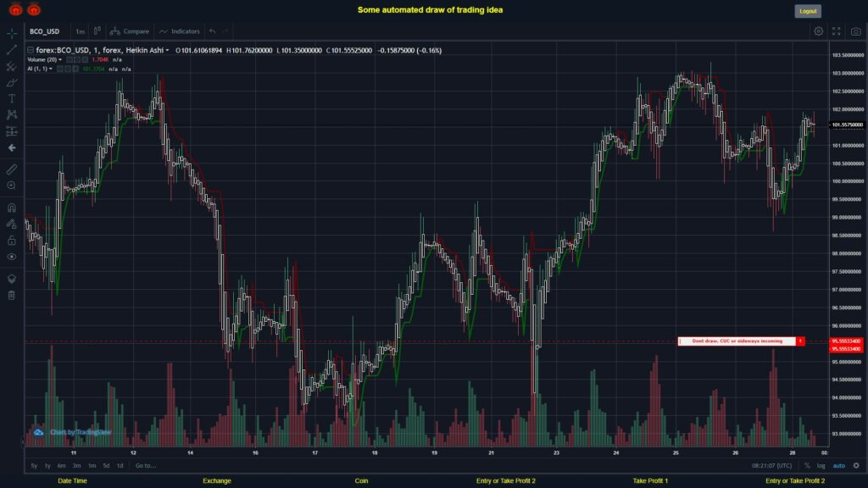Select the 6m time range
The height and width of the screenshot is (488, 868).
61,466
